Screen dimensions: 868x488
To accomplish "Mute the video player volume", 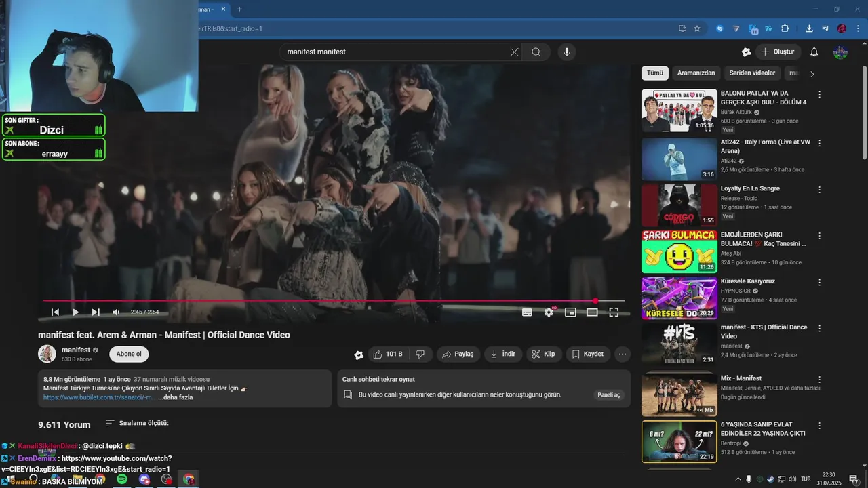I will [x=116, y=312].
